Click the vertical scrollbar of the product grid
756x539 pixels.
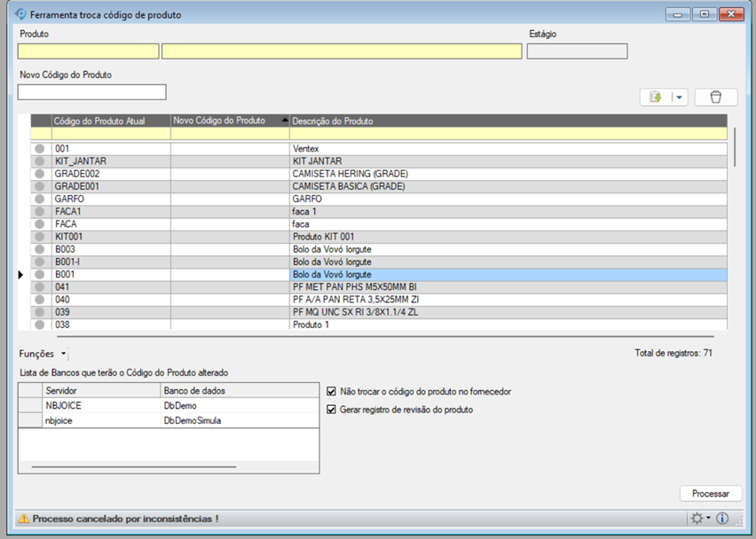[x=735, y=147]
